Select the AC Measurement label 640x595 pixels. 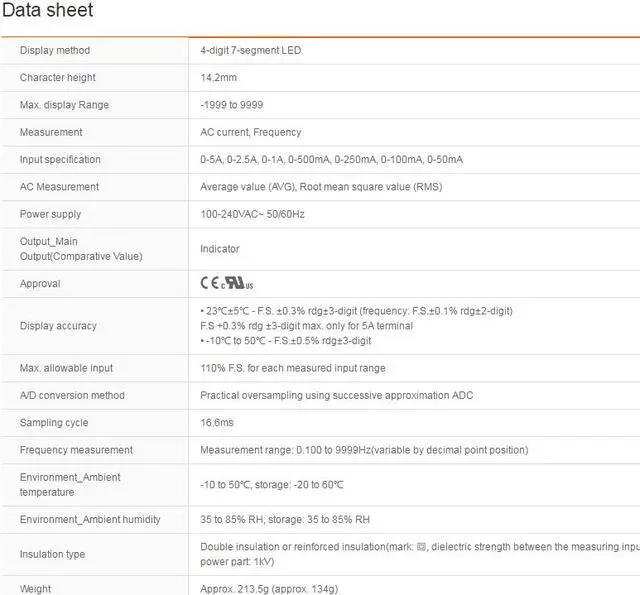pos(59,187)
